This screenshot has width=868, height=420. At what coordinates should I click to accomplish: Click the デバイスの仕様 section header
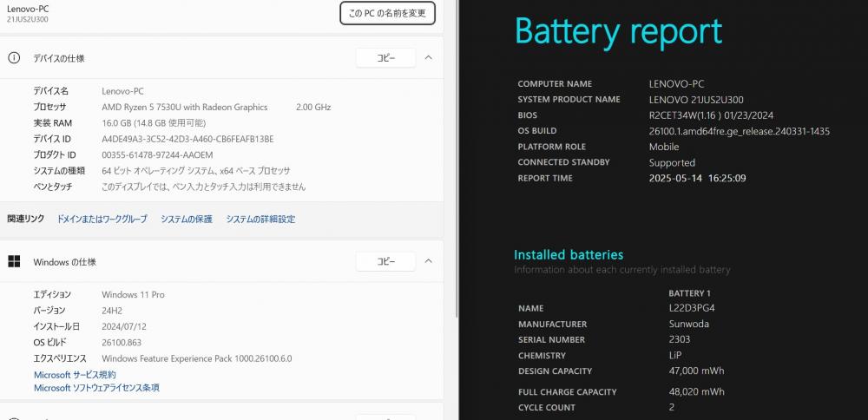coord(221,58)
